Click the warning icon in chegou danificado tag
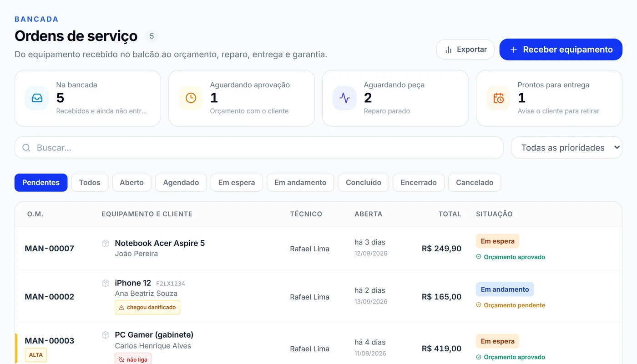 pos(121,308)
